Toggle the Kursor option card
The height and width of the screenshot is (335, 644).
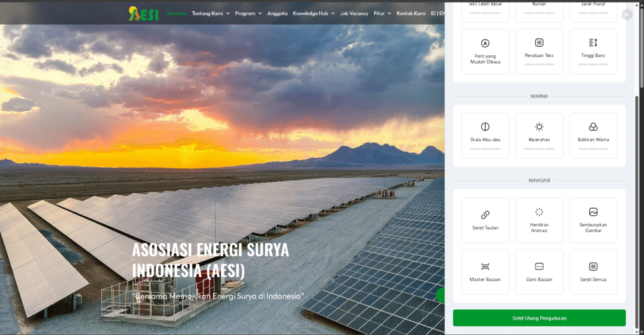[x=539, y=11]
